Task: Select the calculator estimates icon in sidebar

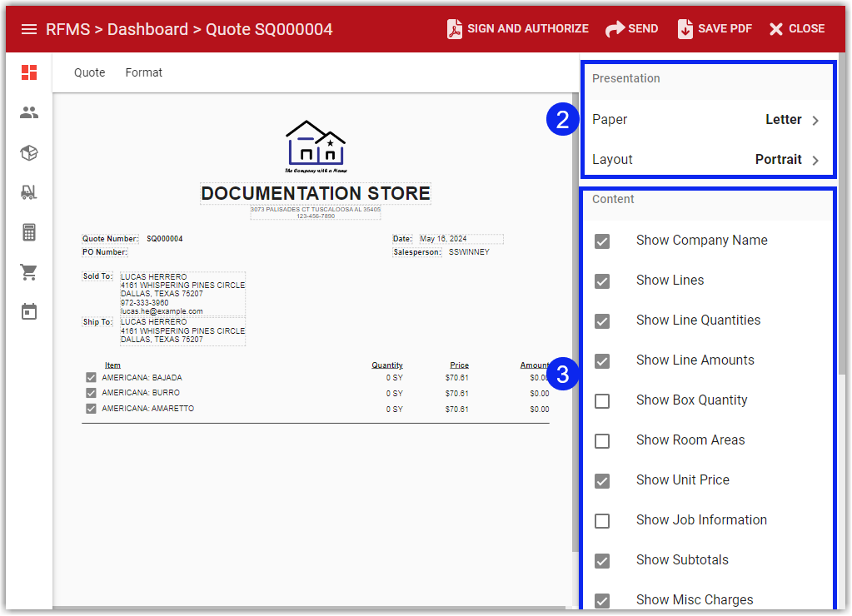Action: coord(28,232)
